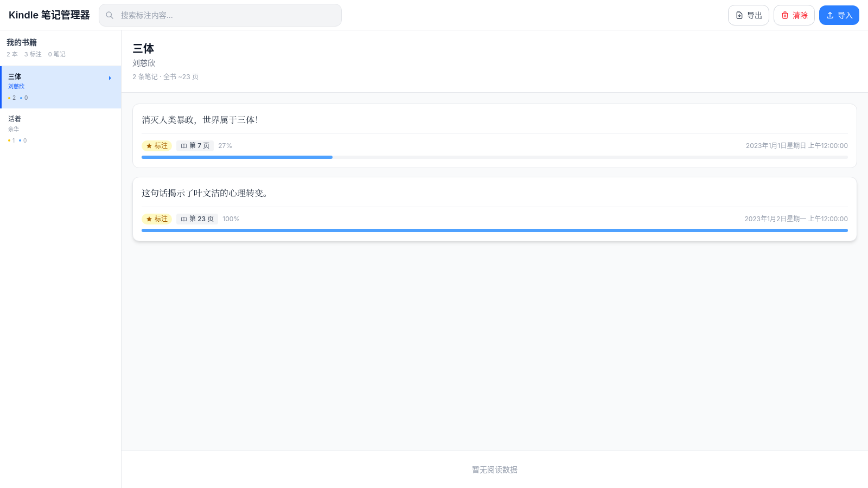Click the Kindle 笔记管理器 title
Screen dimensions: 868x488
(49, 15)
